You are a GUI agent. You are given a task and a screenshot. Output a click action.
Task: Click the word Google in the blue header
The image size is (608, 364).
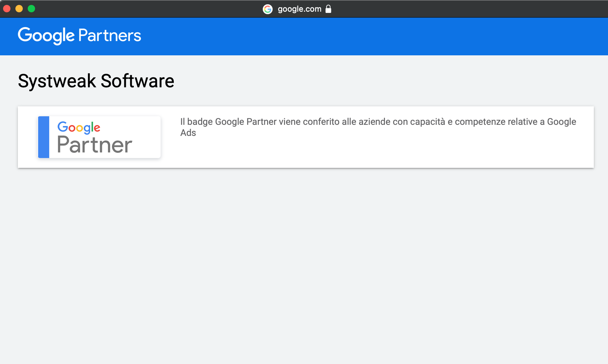(46, 36)
